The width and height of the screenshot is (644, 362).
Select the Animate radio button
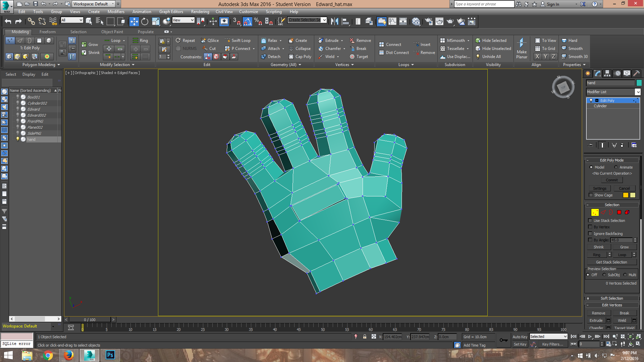(616, 167)
